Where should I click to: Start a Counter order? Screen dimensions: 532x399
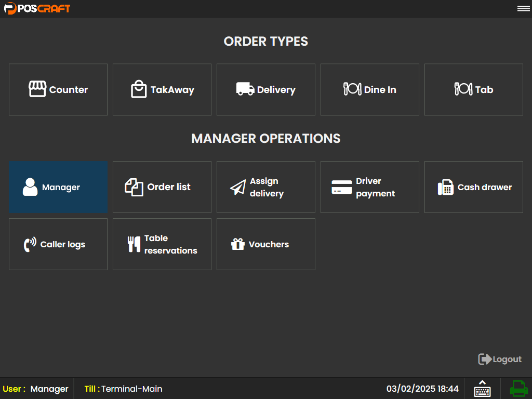58,89
